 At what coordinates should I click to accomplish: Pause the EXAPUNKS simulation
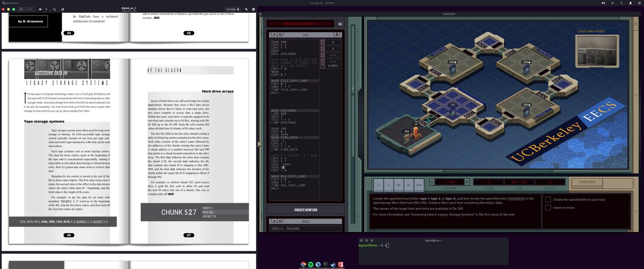click(389, 184)
